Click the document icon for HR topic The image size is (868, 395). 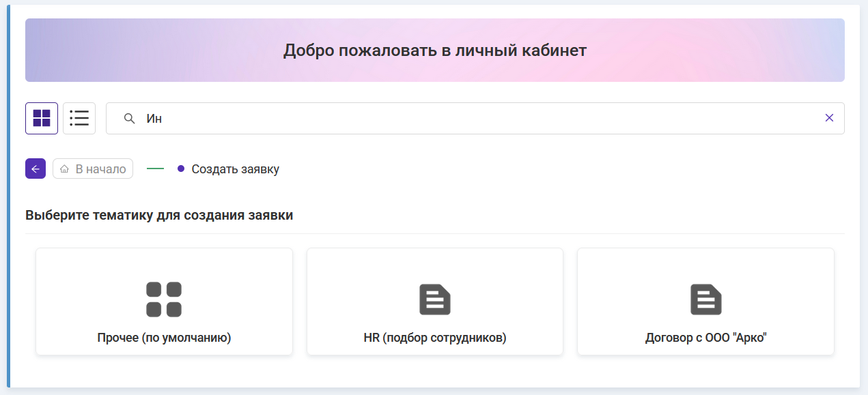[435, 299]
